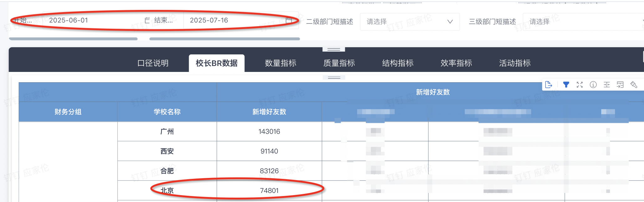The height and width of the screenshot is (202, 644).
Task: Open the start date calendar icon
Action: click(147, 20)
